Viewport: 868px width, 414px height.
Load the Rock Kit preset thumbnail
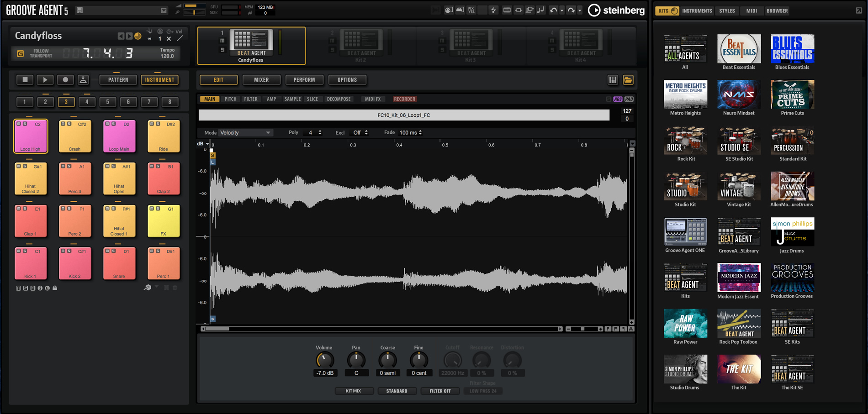(x=685, y=141)
